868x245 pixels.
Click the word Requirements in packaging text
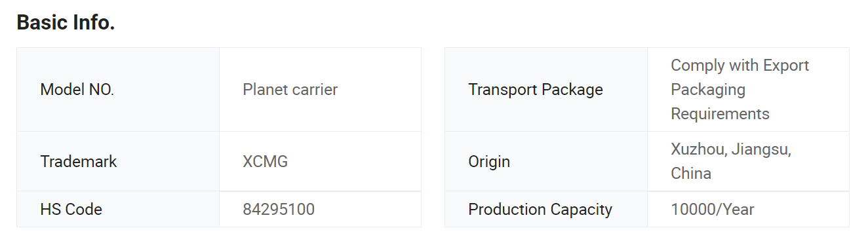(720, 114)
